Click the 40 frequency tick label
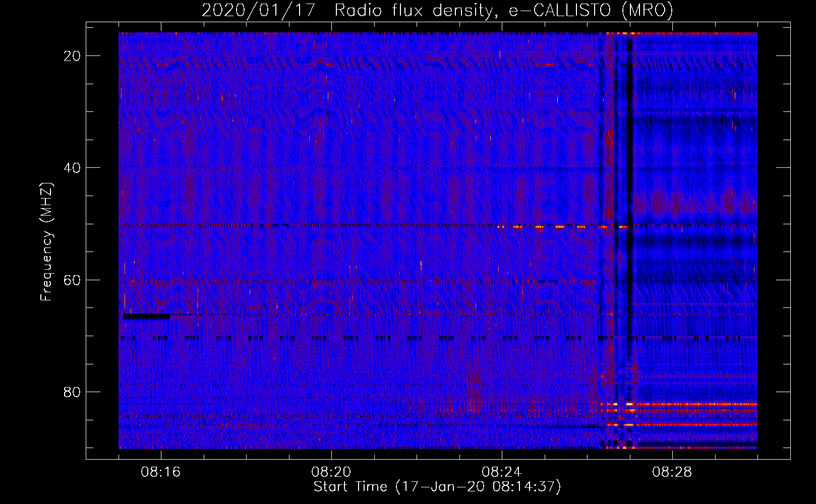Viewport: 816px width, 504px height. (72, 168)
